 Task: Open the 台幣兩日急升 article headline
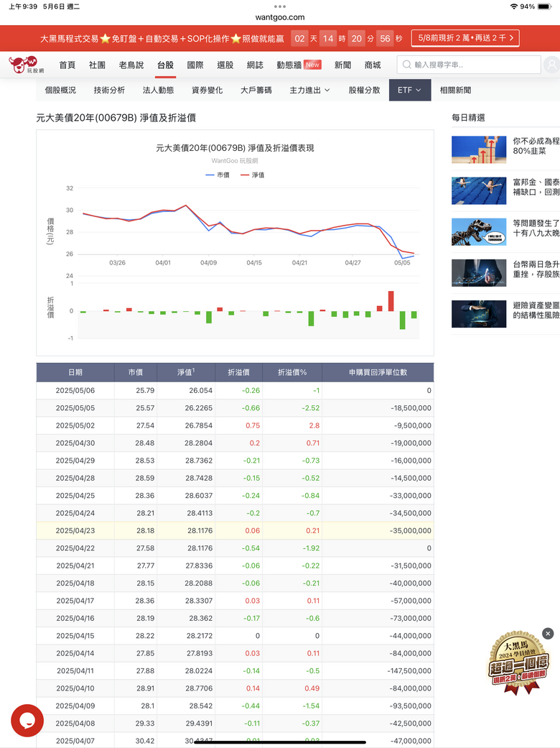536,269
